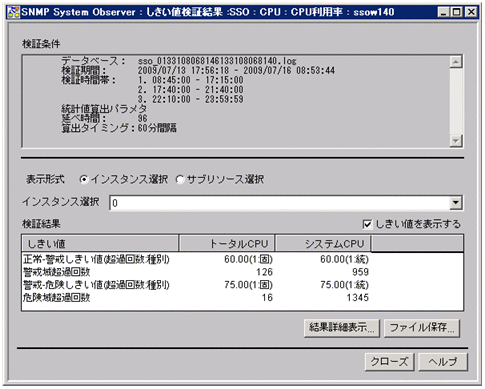Maximize the SNMP System Observer window
485x389 pixels.
[457, 13]
